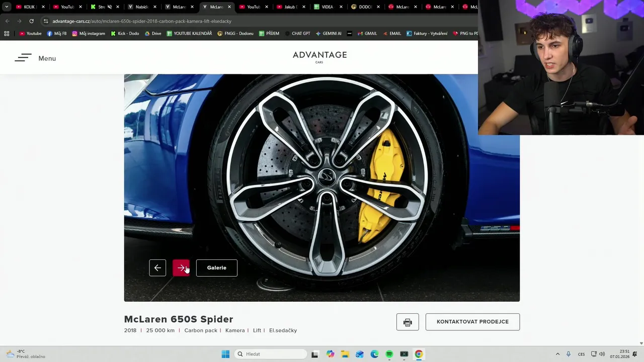Image resolution: width=644 pixels, height=362 pixels.
Task: Open the GEMINI AI bookmark
Action: [328, 33]
